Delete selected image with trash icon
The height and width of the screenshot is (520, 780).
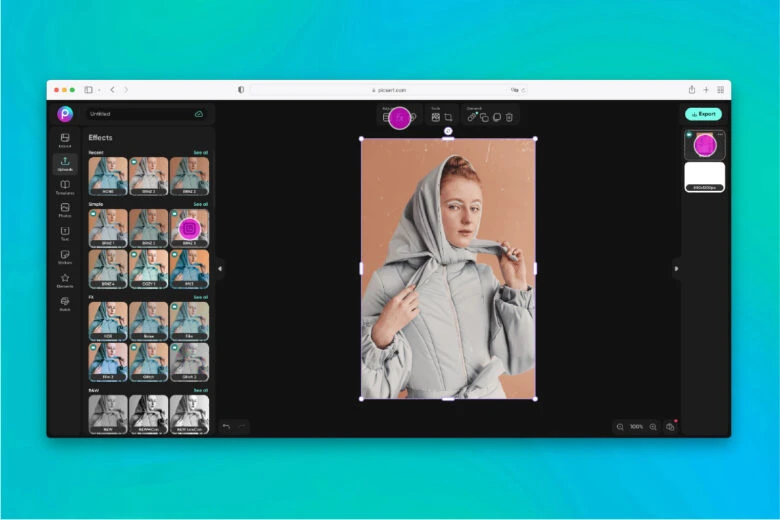point(509,117)
